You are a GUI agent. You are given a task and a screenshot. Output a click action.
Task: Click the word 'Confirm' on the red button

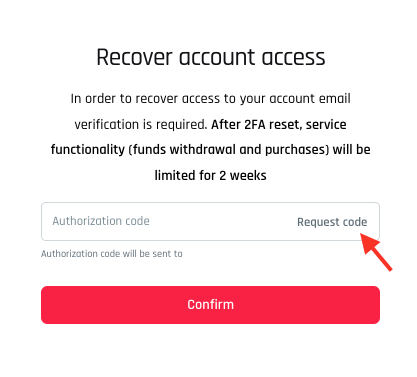210,305
